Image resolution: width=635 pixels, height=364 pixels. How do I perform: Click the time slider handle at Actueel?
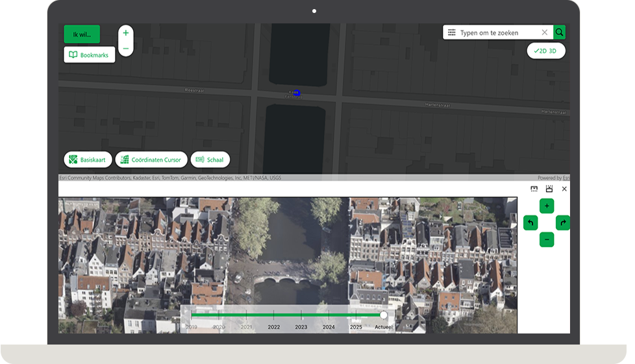[x=384, y=315]
